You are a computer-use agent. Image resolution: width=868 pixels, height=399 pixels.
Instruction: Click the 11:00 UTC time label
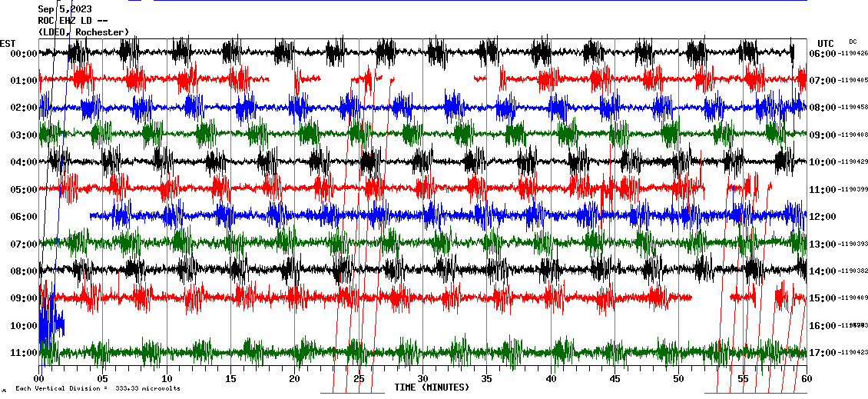(x=823, y=189)
